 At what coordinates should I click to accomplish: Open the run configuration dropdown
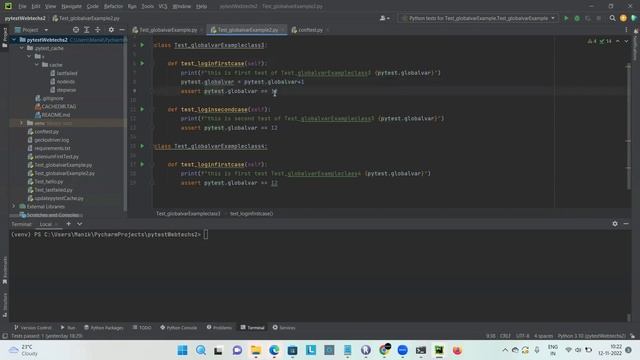click(x=478, y=18)
